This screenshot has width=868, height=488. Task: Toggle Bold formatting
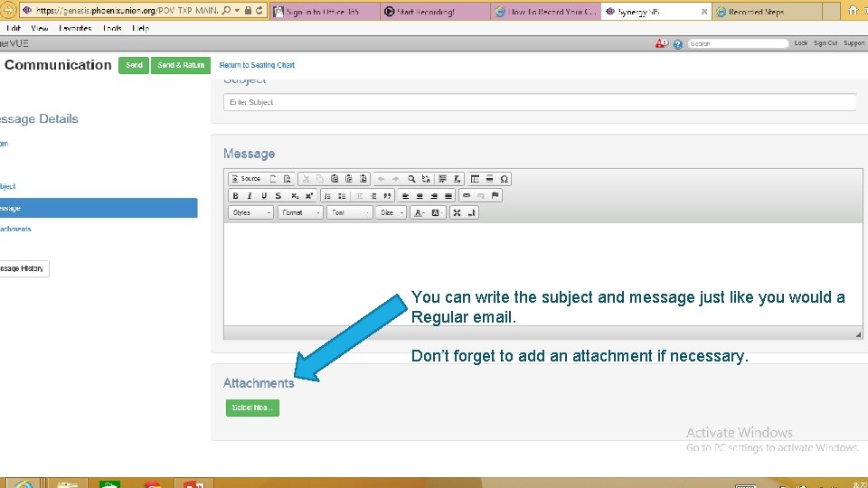(x=235, y=196)
